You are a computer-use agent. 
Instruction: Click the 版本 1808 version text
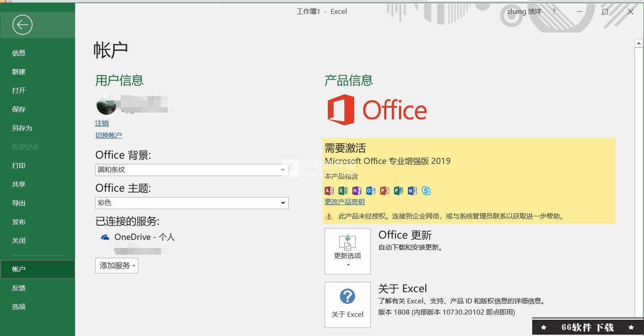[447, 312]
